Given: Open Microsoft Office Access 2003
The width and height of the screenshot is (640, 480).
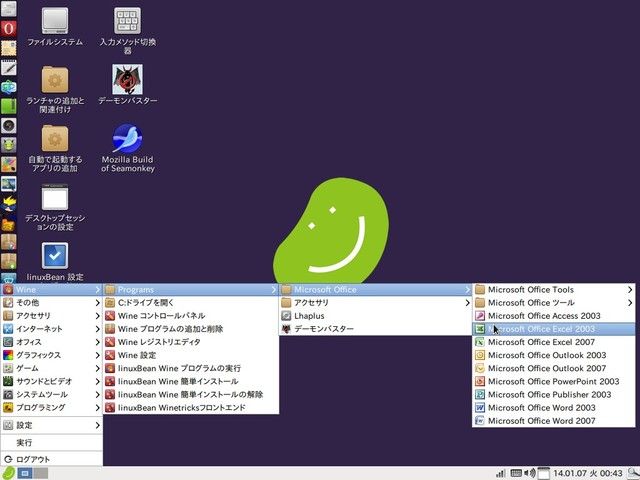Looking at the screenshot, I should (x=553, y=316).
